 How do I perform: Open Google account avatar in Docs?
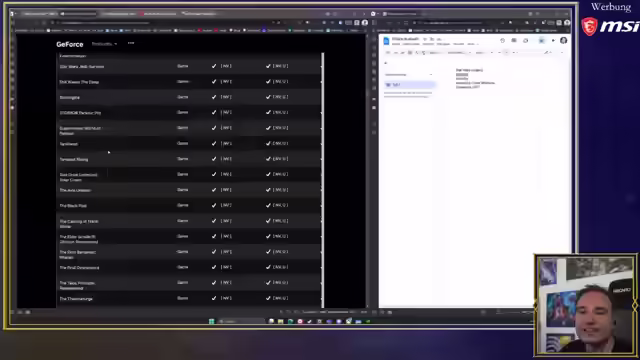click(564, 40)
